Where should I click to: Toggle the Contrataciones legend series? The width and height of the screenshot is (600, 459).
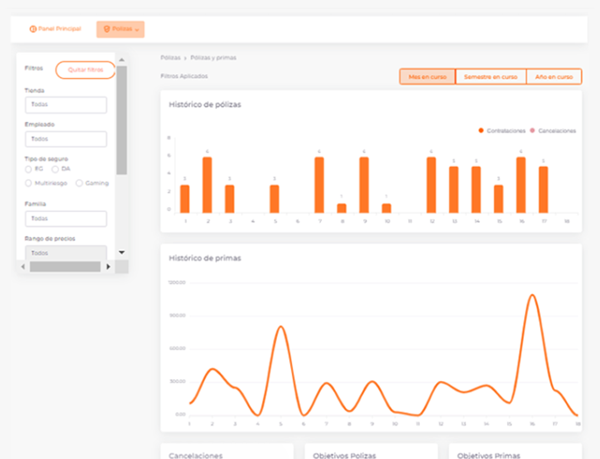pyautogui.click(x=502, y=131)
